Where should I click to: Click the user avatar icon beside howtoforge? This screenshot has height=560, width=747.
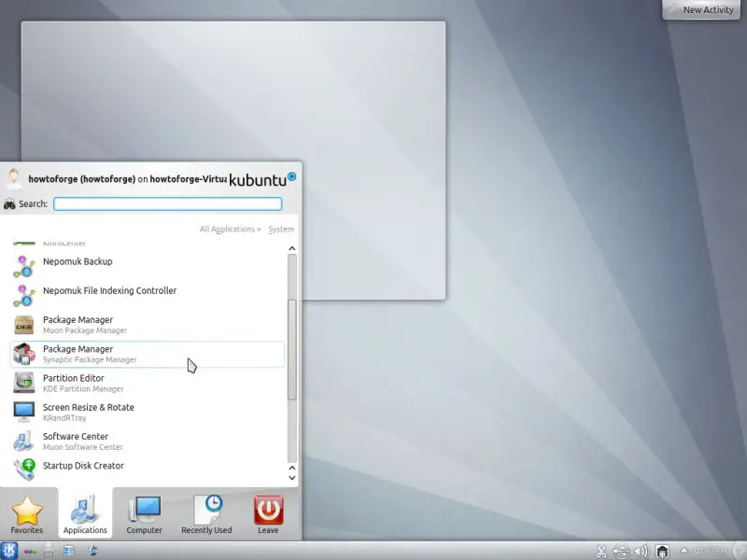coord(14,178)
